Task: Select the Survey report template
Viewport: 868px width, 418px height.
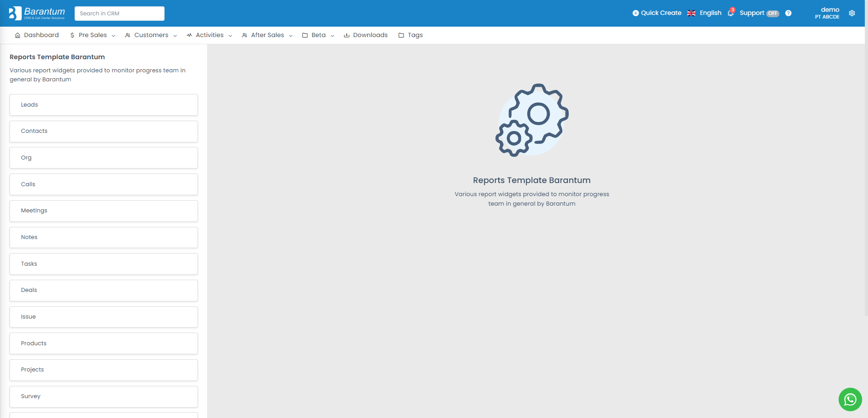Action: 104,397
